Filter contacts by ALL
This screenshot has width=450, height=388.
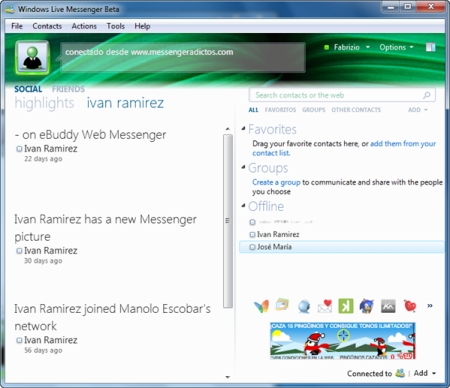coord(253,110)
